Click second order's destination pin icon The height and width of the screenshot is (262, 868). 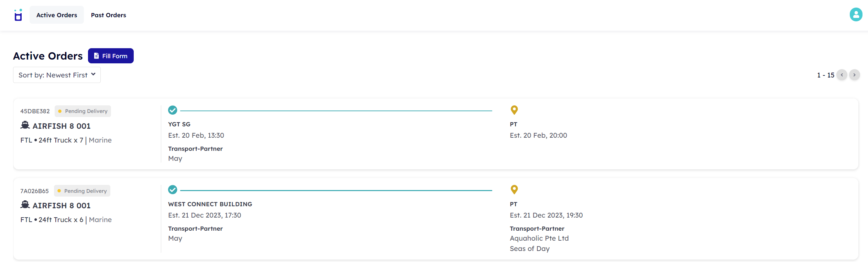click(514, 190)
